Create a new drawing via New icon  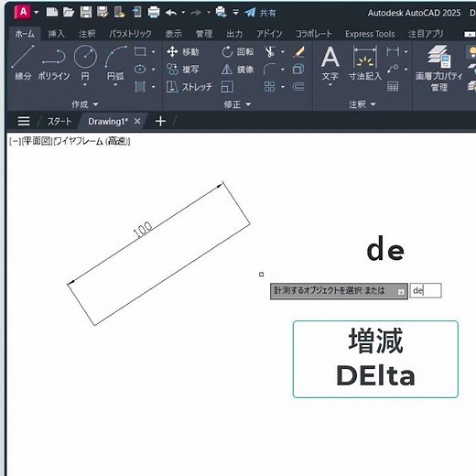(x=52, y=12)
